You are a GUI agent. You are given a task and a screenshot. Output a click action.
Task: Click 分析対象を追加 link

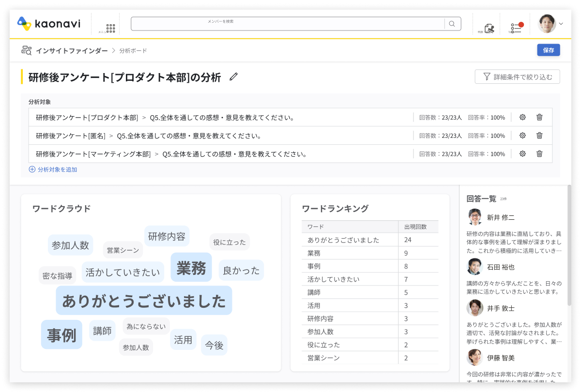[x=53, y=169]
